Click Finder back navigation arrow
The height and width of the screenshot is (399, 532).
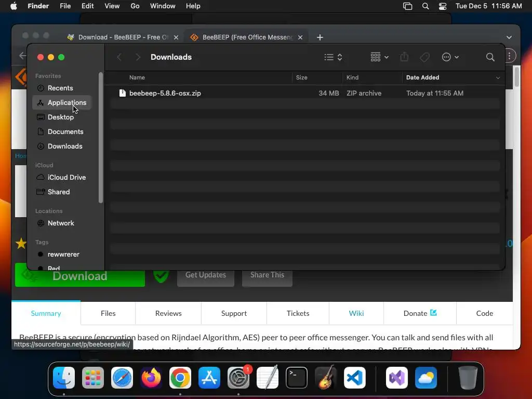pyautogui.click(x=119, y=57)
